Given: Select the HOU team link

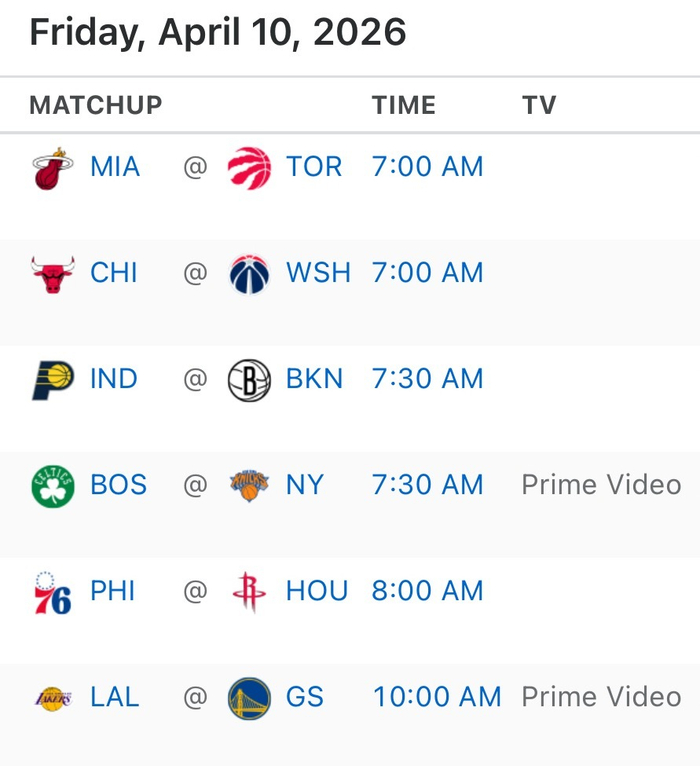Looking at the screenshot, I should [316, 591].
